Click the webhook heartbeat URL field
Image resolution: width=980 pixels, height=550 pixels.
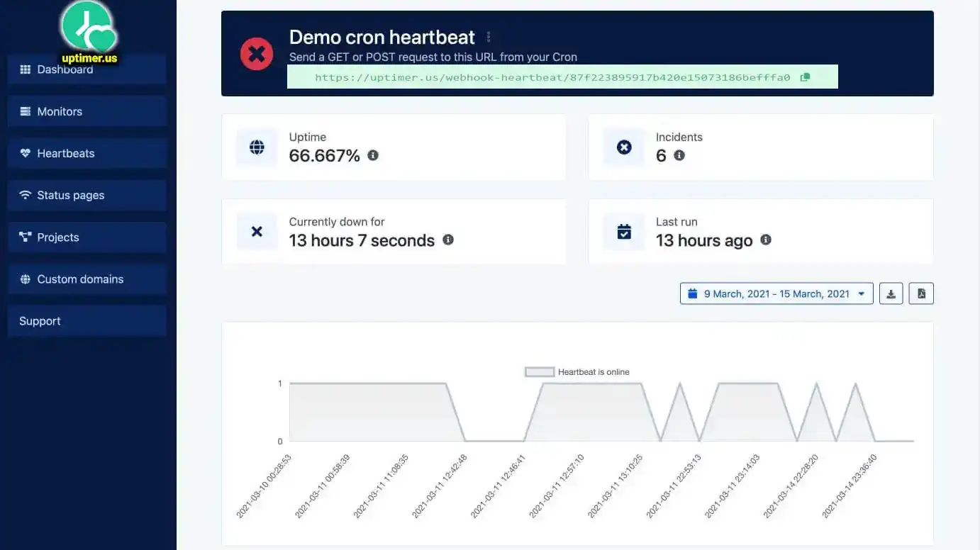[x=562, y=77]
